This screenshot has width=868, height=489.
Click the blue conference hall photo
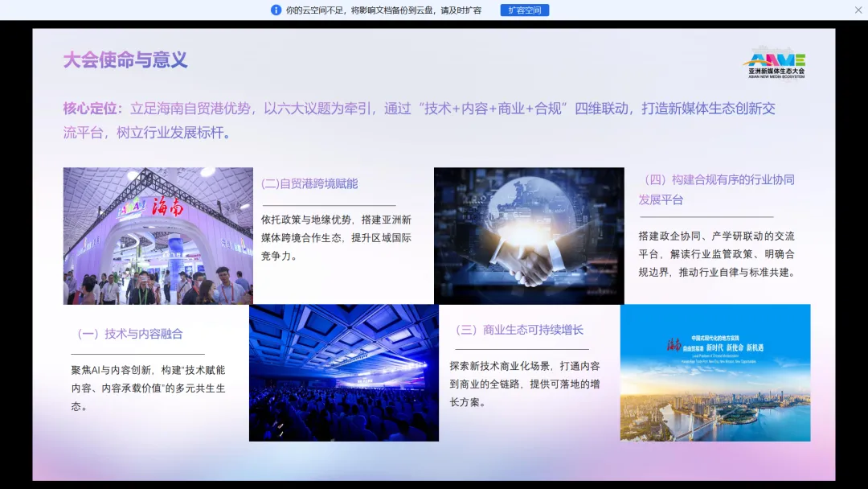344,372
